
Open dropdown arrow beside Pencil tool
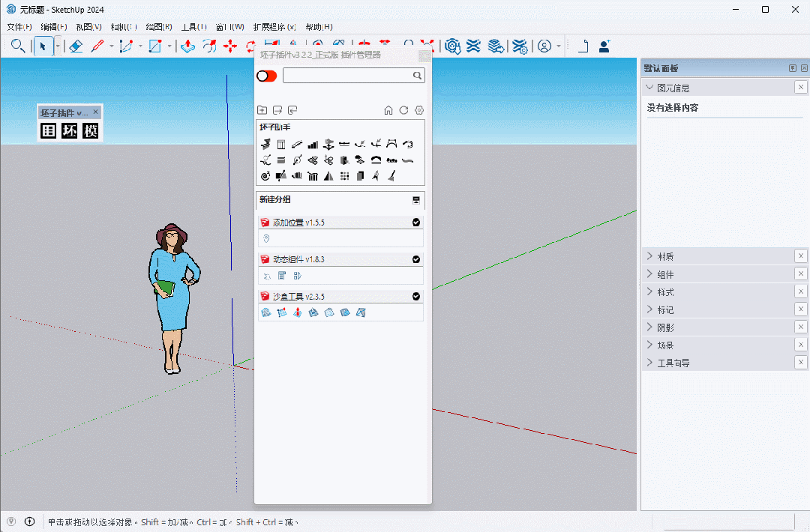(112, 46)
